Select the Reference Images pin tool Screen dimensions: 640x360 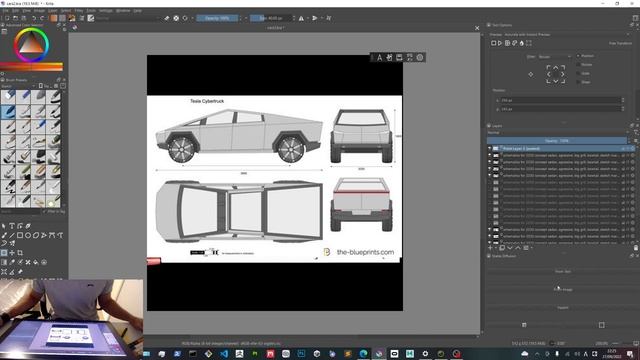tap(20, 272)
